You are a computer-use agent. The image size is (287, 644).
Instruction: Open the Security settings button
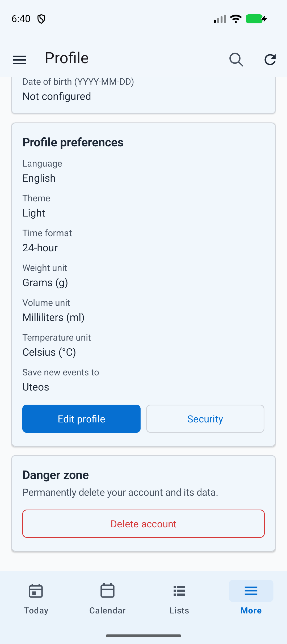pos(205,419)
